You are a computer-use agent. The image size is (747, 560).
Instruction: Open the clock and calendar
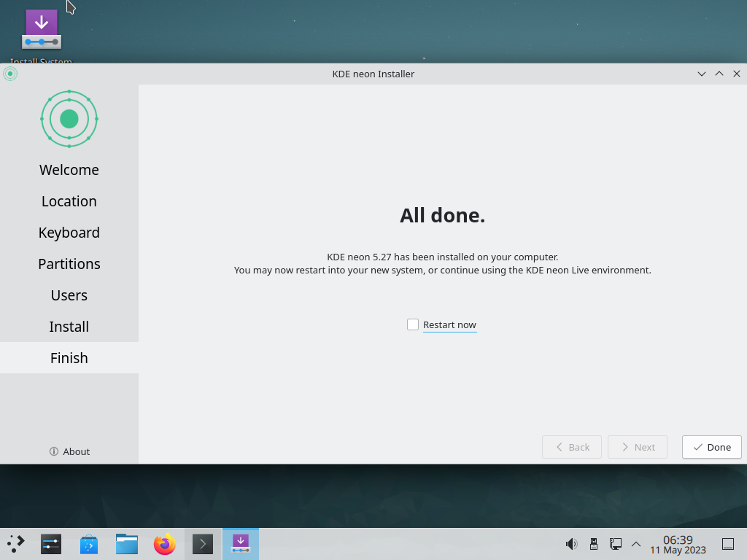[x=678, y=545]
